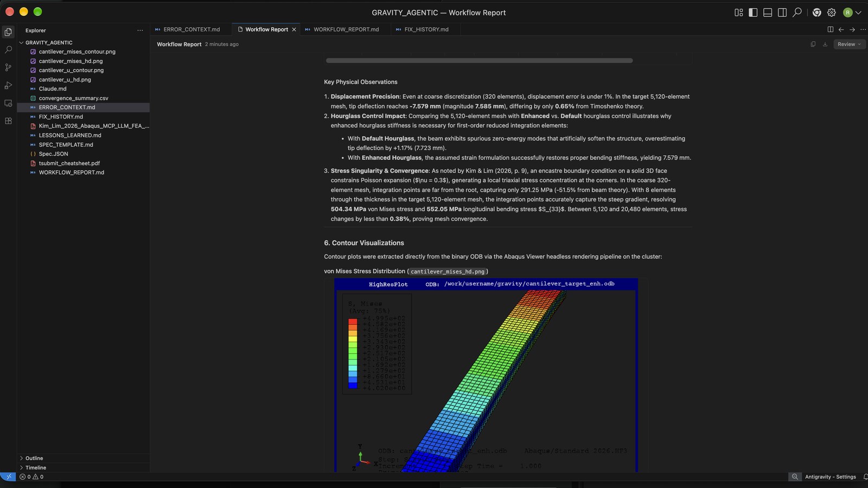Open the Remote Explorer view

coord(8,103)
